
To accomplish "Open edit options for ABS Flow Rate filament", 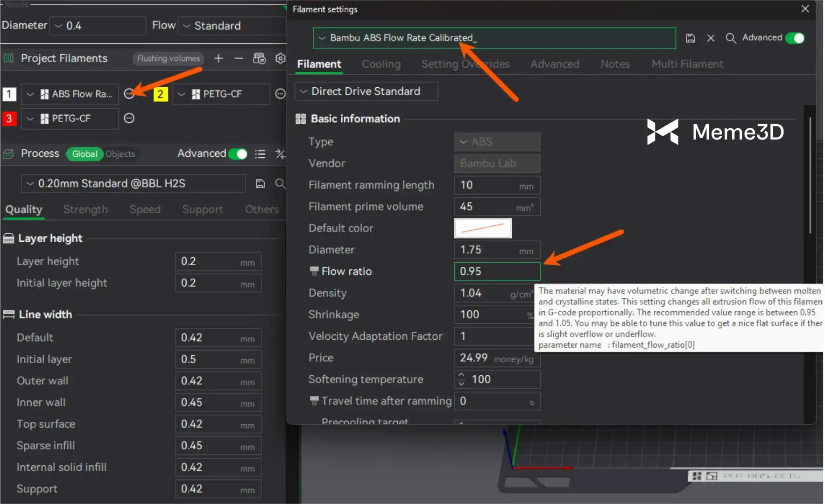I will click(x=129, y=94).
